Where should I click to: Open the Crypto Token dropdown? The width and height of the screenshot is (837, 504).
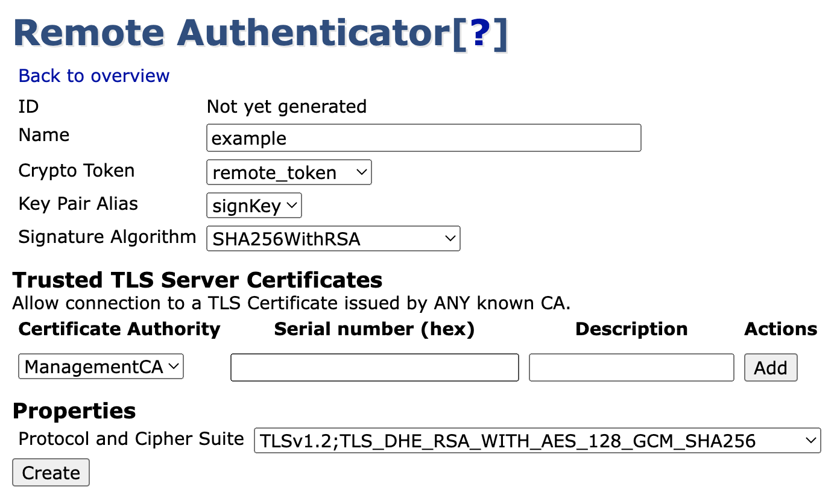[289, 172]
